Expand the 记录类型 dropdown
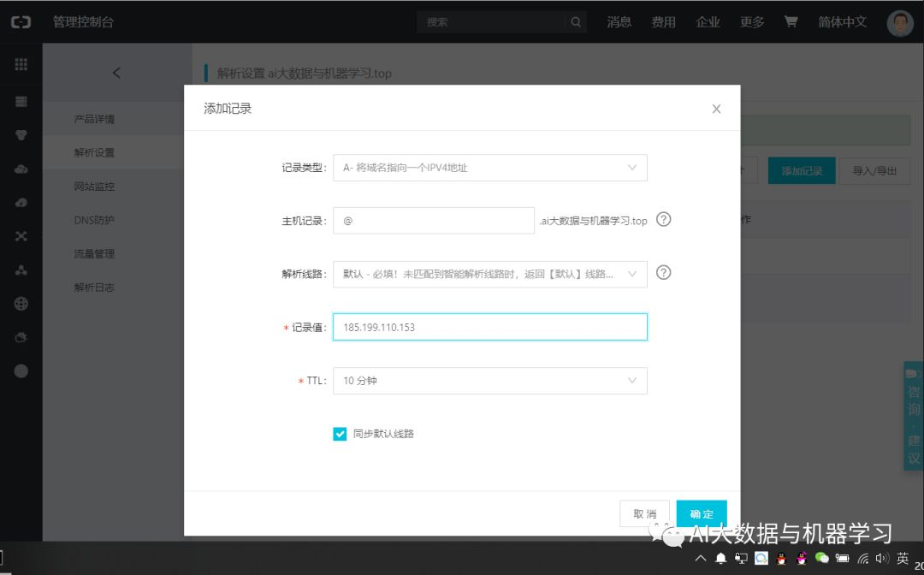 [x=489, y=168]
